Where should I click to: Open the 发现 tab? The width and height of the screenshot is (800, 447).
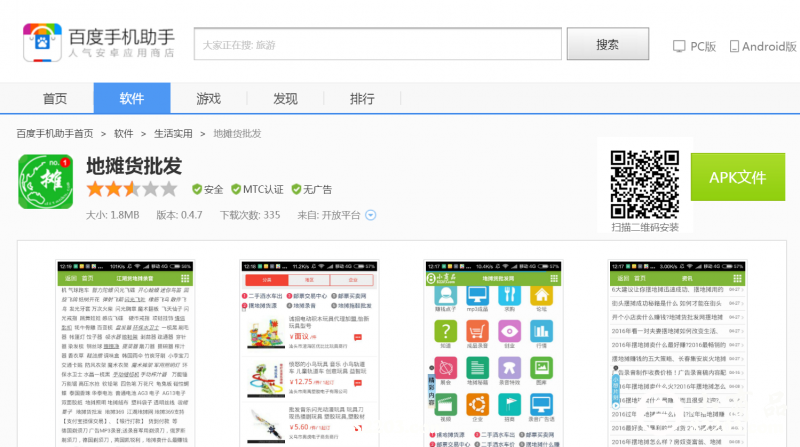(x=285, y=98)
